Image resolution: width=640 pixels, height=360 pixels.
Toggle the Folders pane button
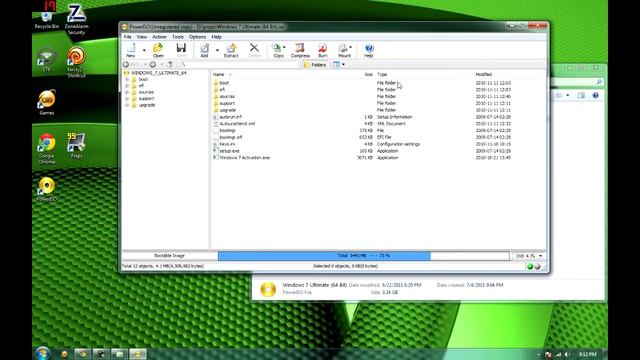pos(315,64)
